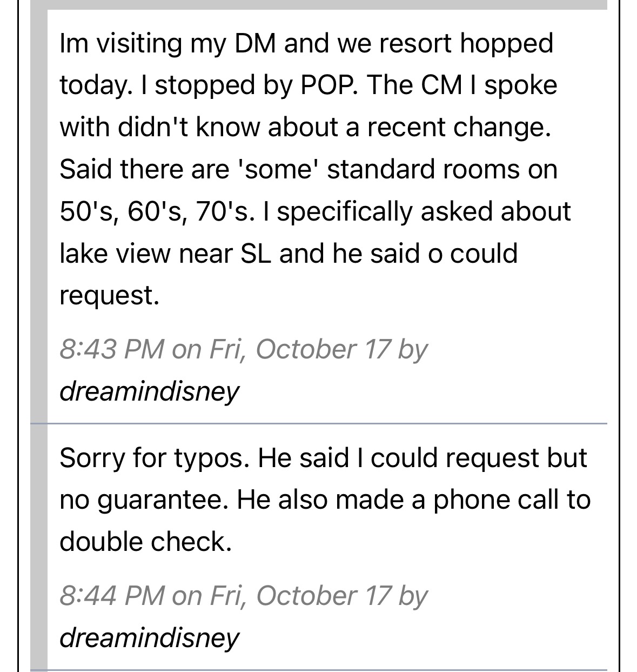Click the dreamindisney username under the second comment

149,637
